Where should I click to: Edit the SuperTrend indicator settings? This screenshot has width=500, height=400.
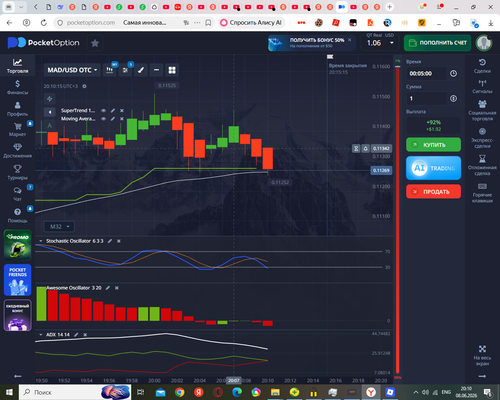click(x=113, y=110)
